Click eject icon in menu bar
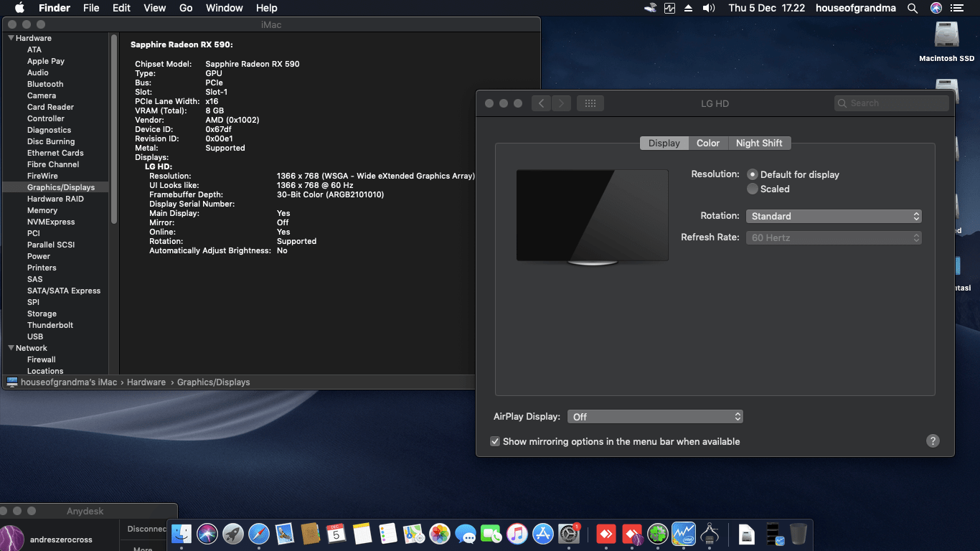The height and width of the screenshot is (551, 980). click(x=689, y=8)
